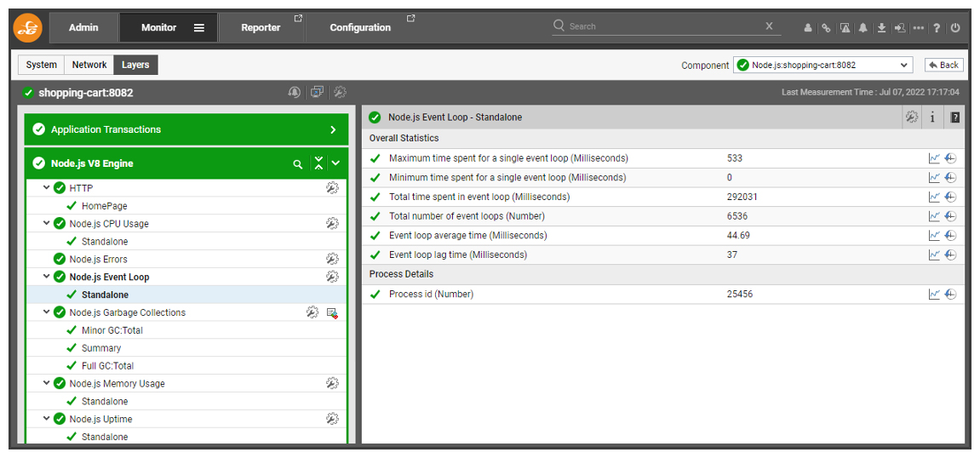The width and height of the screenshot is (980, 458).
Task: Click the Event loop average time measure label
Action: (468, 236)
